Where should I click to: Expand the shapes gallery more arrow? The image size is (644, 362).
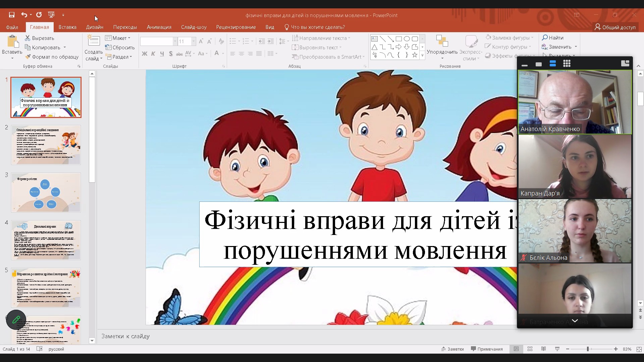pos(422,55)
